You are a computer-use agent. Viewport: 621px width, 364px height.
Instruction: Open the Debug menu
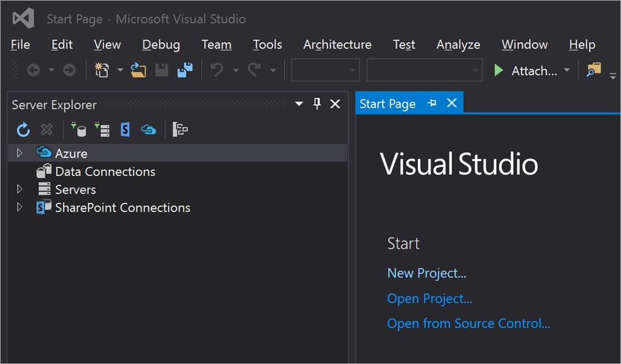tap(161, 45)
